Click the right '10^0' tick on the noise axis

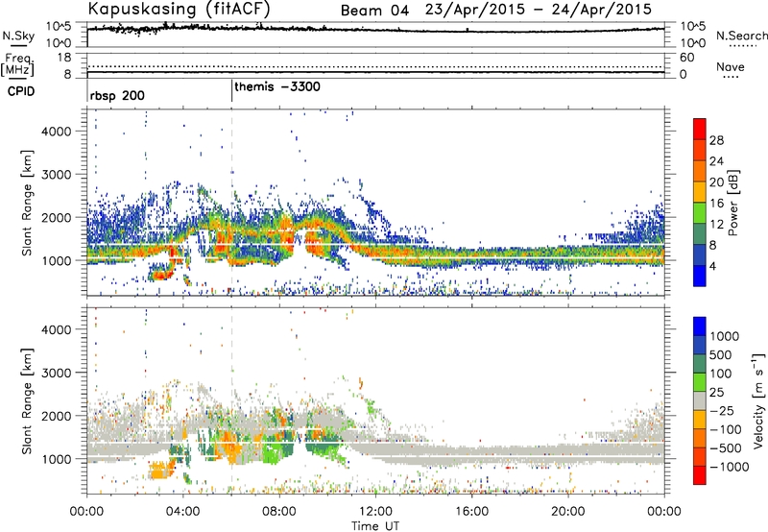692,43
